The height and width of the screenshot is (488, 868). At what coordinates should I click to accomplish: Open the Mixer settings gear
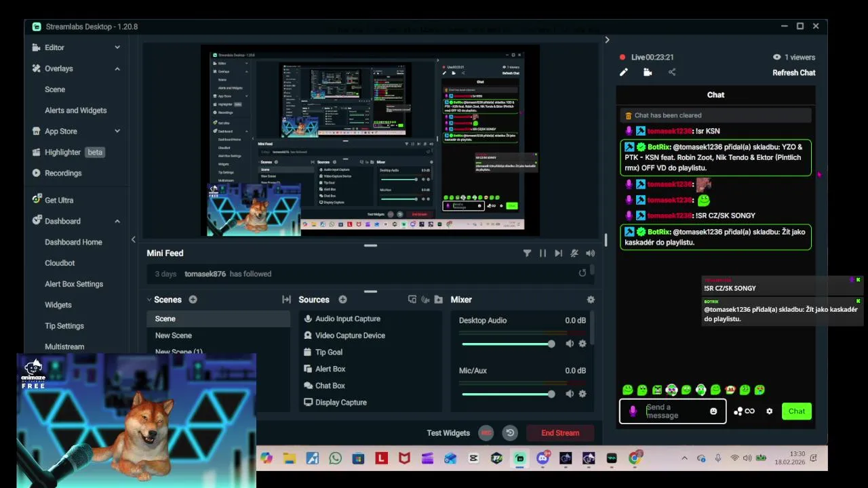(591, 300)
